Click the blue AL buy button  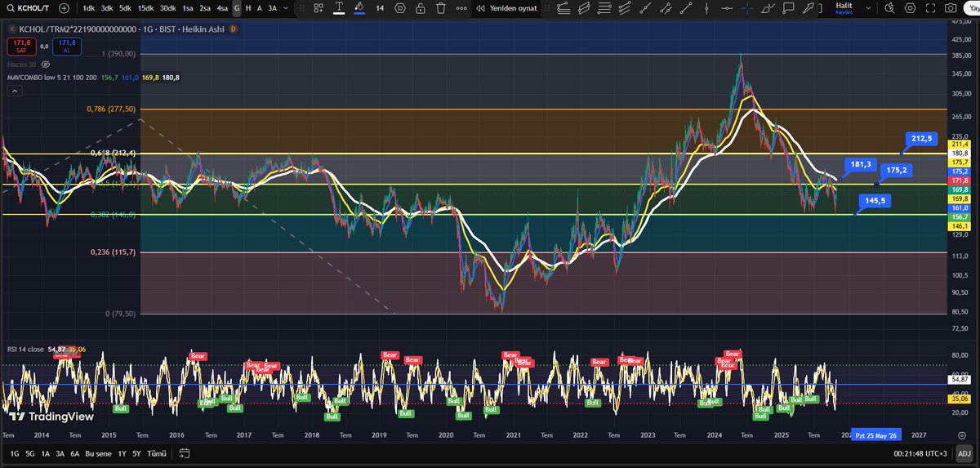pos(67,46)
